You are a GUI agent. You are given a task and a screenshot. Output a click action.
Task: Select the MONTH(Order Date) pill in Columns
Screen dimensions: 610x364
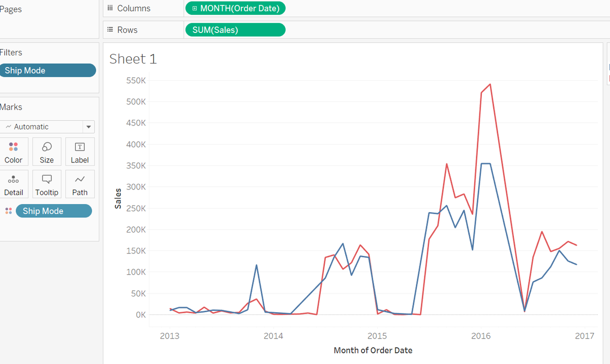pos(235,8)
